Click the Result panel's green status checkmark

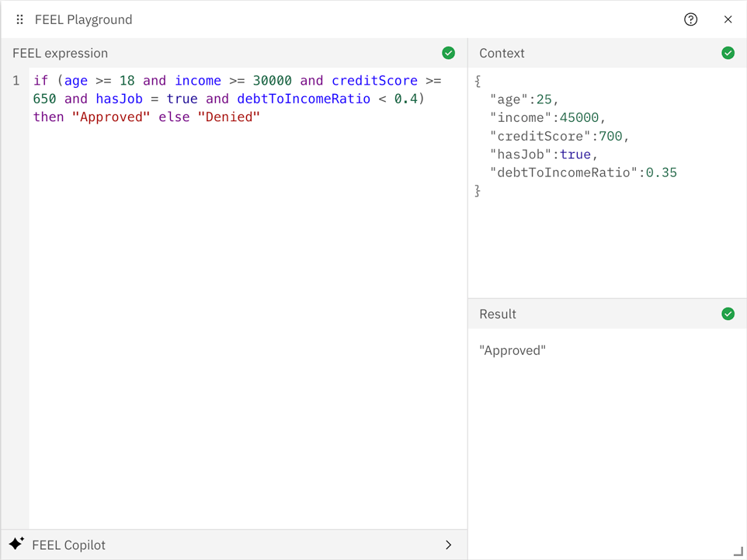coord(728,314)
